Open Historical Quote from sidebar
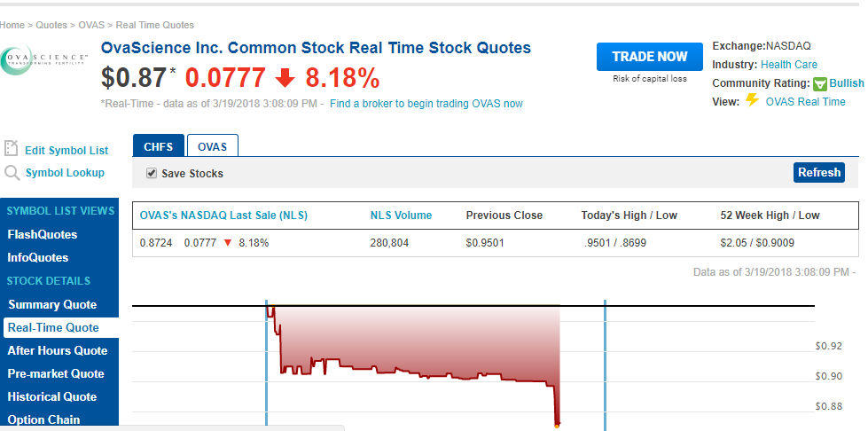Screen dimensions: 868x431 [52, 396]
